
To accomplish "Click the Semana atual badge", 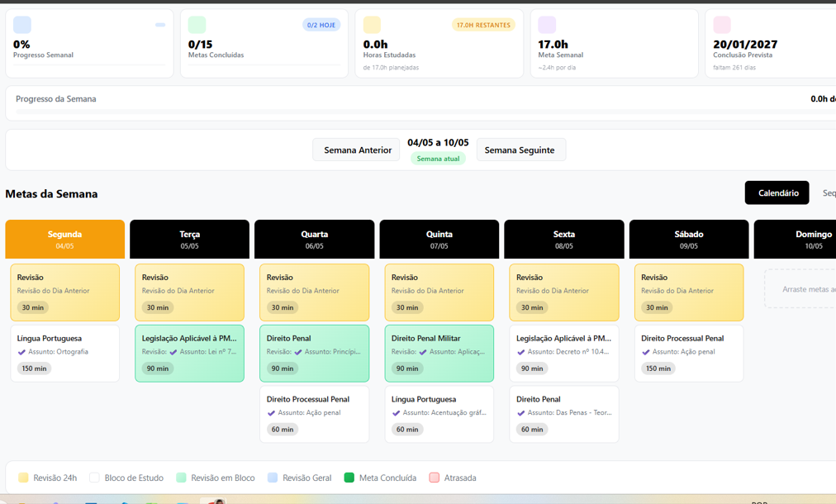I will click(438, 159).
